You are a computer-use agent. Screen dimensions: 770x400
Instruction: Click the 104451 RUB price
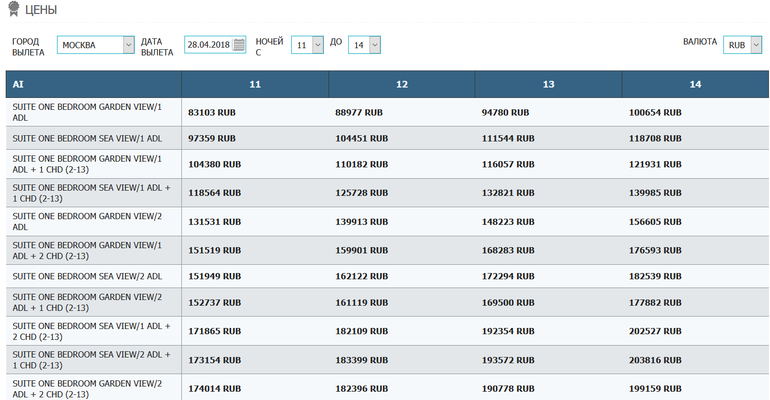(x=361, y=139)
